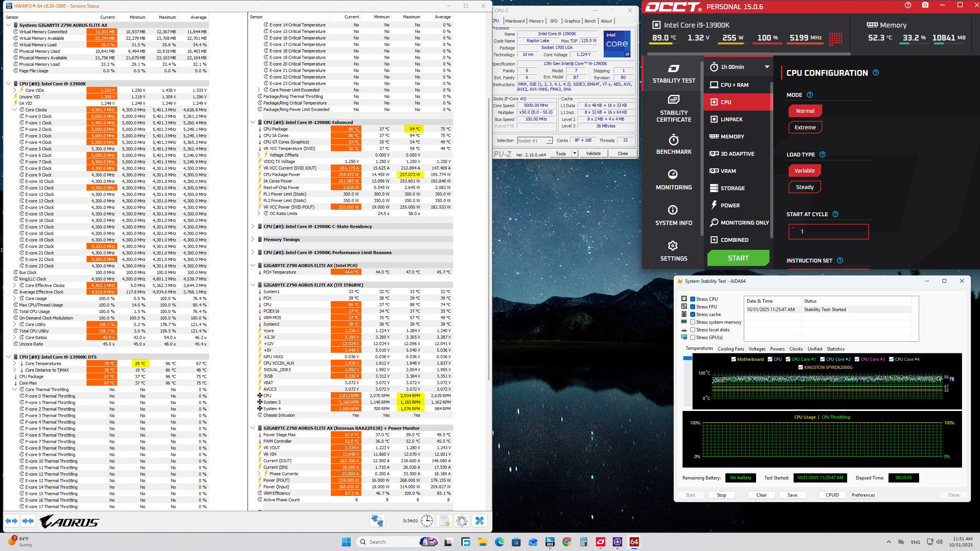This screenshot has width=980, height=551.
Task: Click HWiNFO reset clock icon
Action: tap(426, 521)
